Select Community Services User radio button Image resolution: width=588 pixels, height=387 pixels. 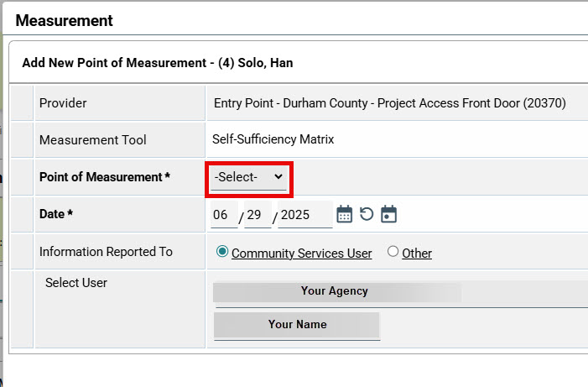pyautogui.click(x=222, y=252)
